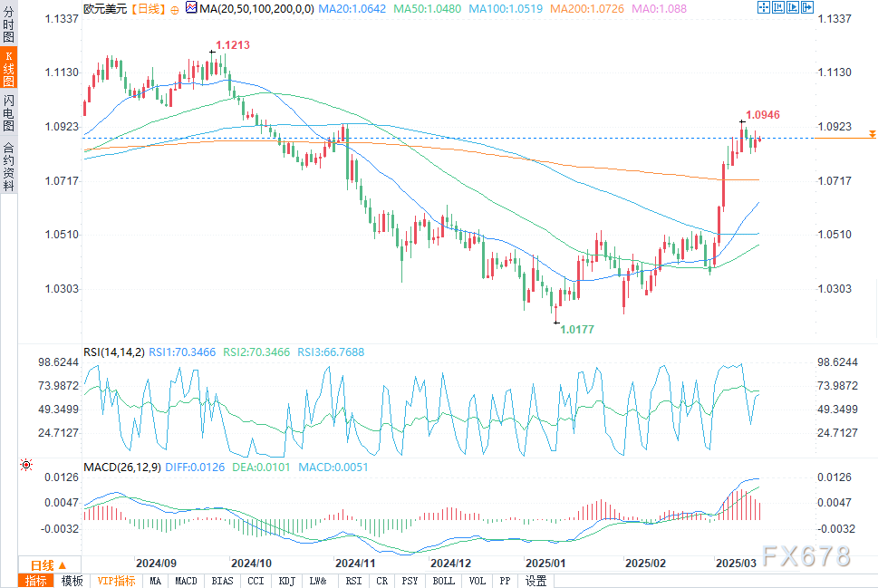Image resolution: width=878 pixels, height=588 pixels.
Task: Open the 闪电图 side tab
Action: coord(8,111)
